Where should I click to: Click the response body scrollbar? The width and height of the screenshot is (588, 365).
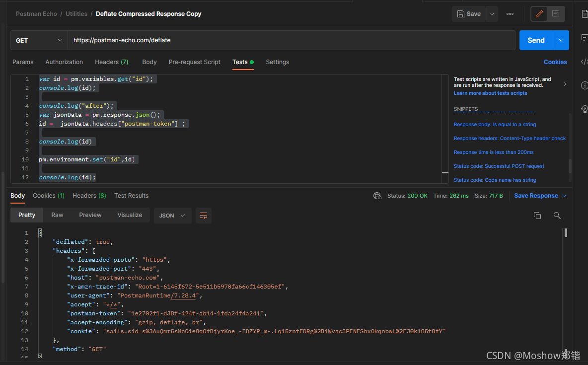(566, 233)
